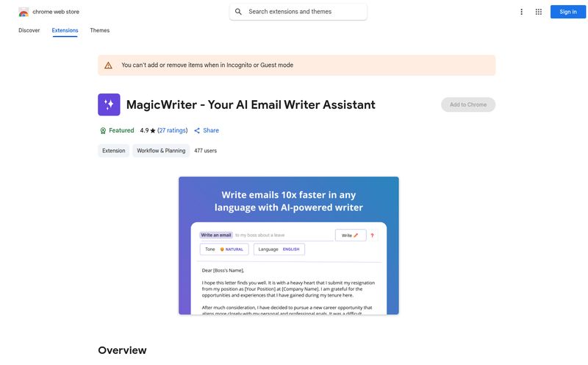The image size is (588, 365).
Task: Focus the Search extensions and themes field
Action: [298, 12]
